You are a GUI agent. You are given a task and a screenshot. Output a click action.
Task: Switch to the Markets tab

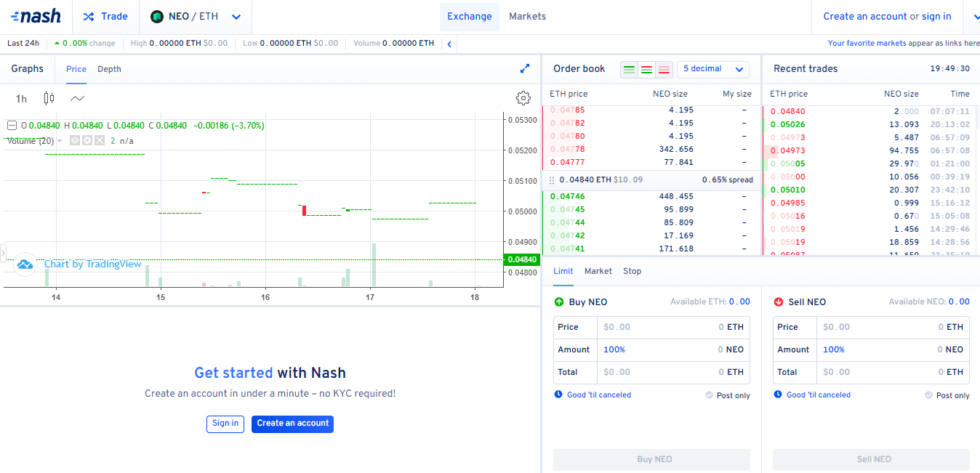click(527, 17)
